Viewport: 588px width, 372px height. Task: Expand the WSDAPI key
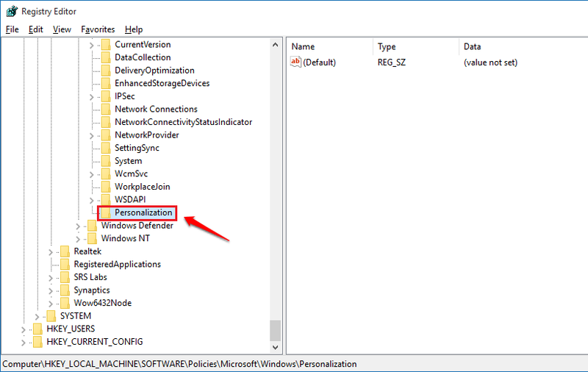(91, 201)
